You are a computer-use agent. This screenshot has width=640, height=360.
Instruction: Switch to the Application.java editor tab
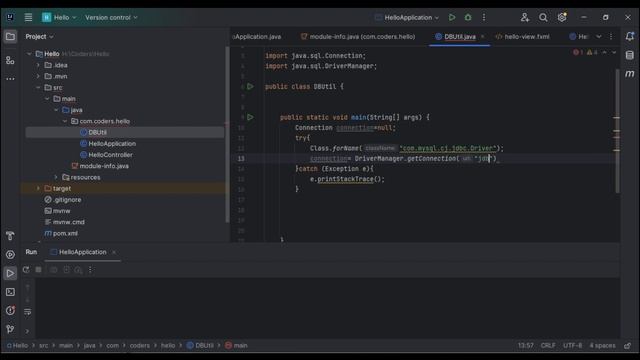(258, 37)
